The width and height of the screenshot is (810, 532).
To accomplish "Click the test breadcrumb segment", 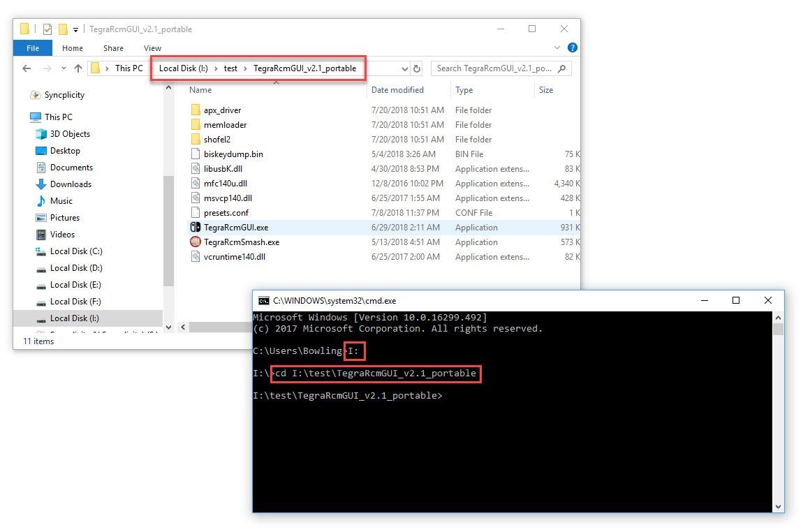I will point(230,68).
